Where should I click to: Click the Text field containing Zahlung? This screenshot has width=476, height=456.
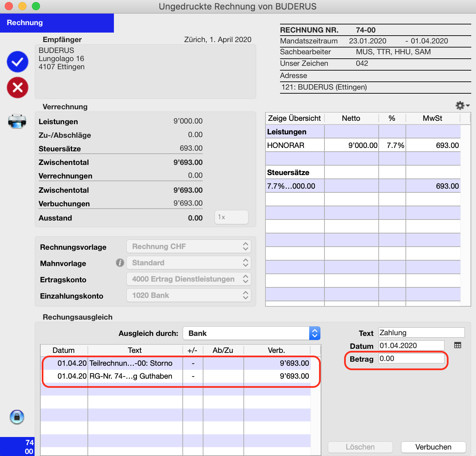click(x=422, y=332)
